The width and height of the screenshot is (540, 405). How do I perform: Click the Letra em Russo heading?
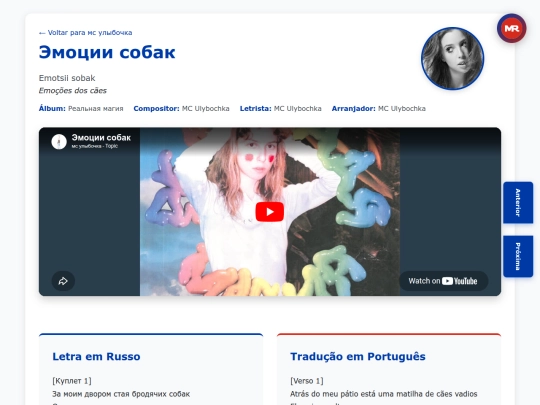(96, 356)
